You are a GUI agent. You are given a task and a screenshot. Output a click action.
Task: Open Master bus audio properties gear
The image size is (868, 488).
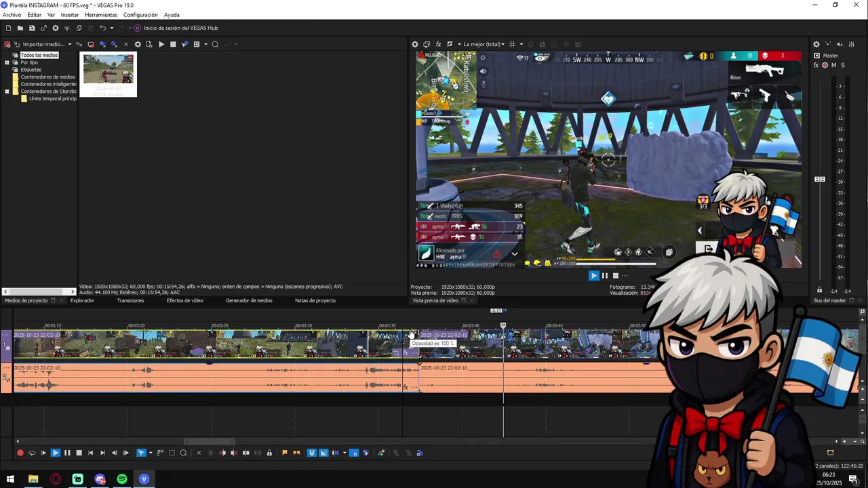(x=816, y=44)
